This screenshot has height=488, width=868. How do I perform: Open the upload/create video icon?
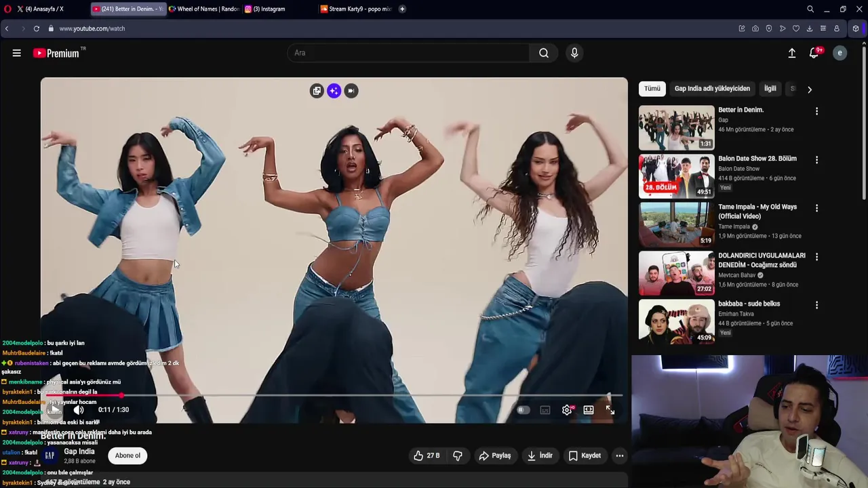(791, 53)
